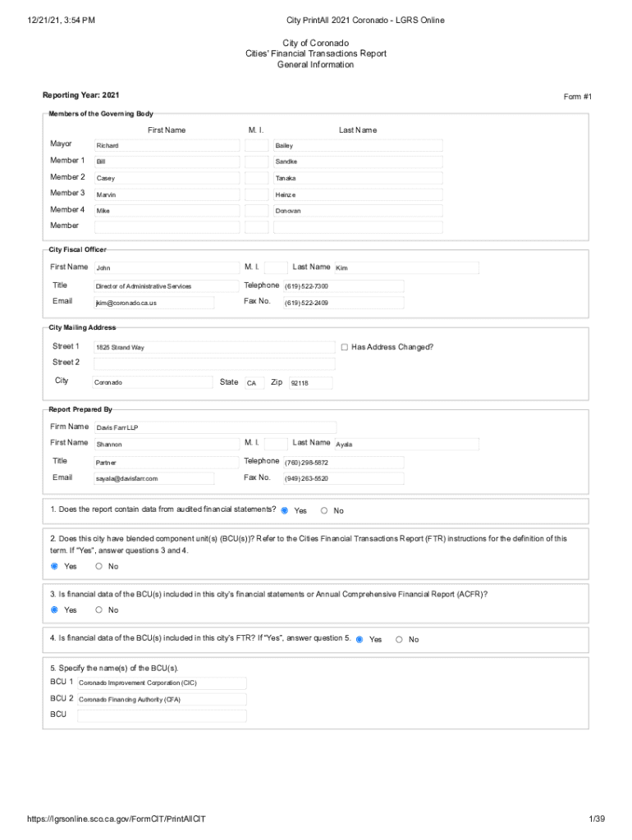Screen dimensions: 632x840
Task: Click the lgrsonline.sco.ca.gov URL in footer
Action: point(115,819)
